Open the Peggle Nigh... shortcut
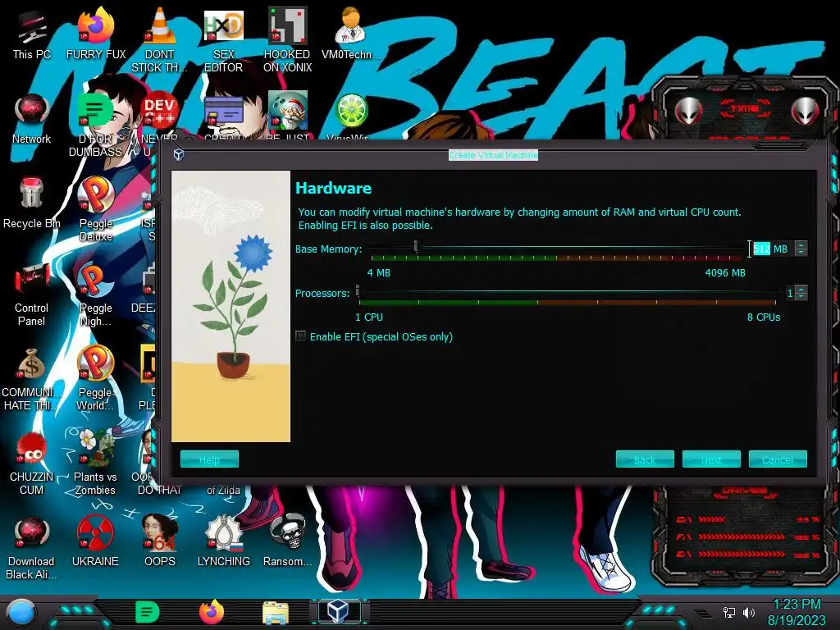The height and width of the screenshot is (630, 840). pyautogui.click(x=95, y=294)
